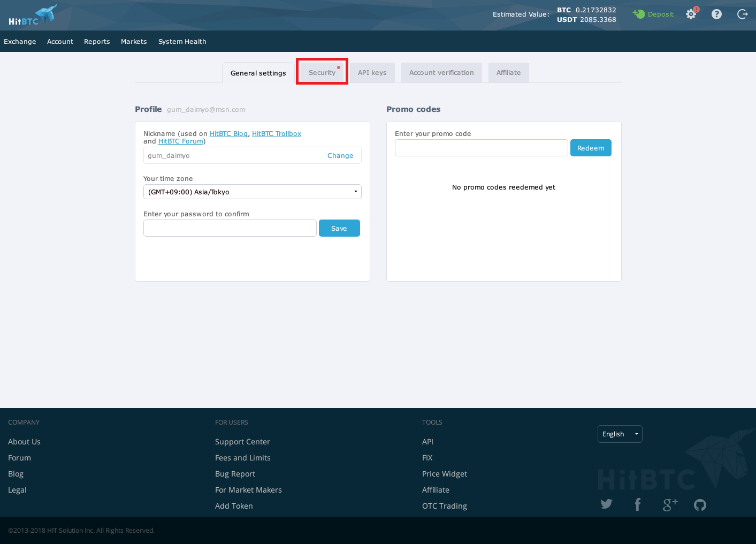Open the settings gear icon

(x=691, y=14)
